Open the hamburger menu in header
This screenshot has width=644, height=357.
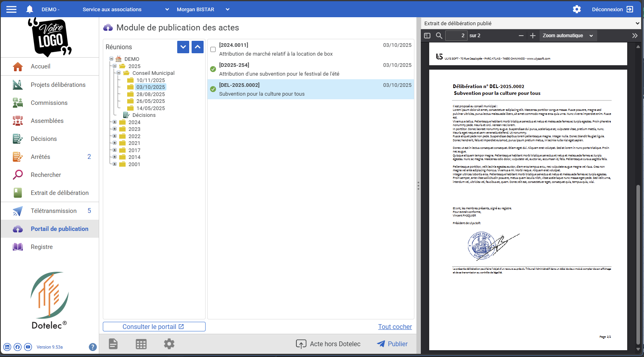12,9
